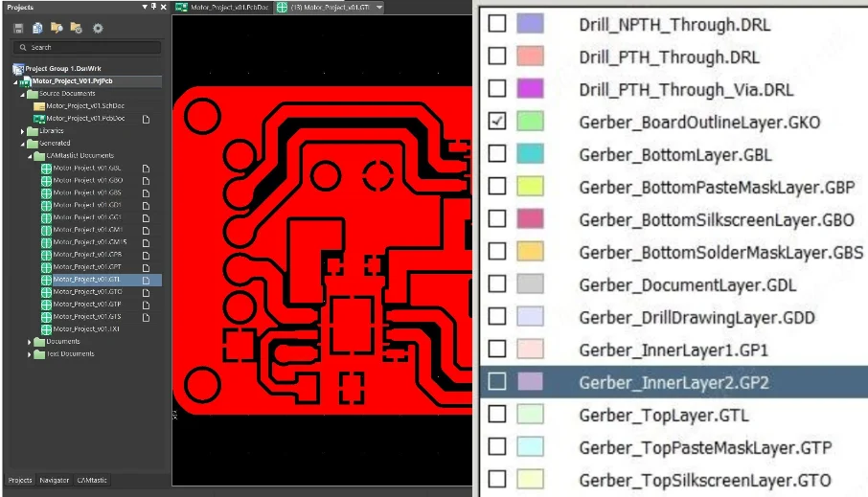
Task: Click the Gerber_BottomSilkscreenLayer.GBO color swatch
Action: (x=530, y=219)
